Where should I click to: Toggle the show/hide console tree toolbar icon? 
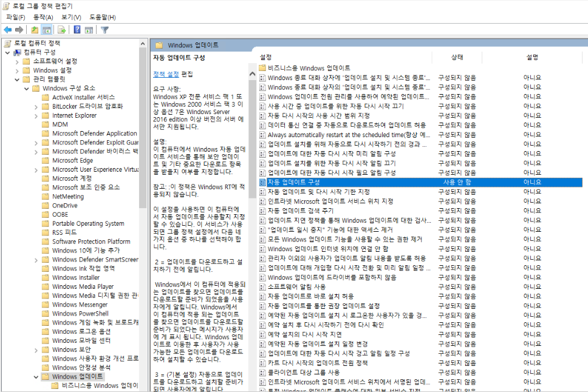47,30
